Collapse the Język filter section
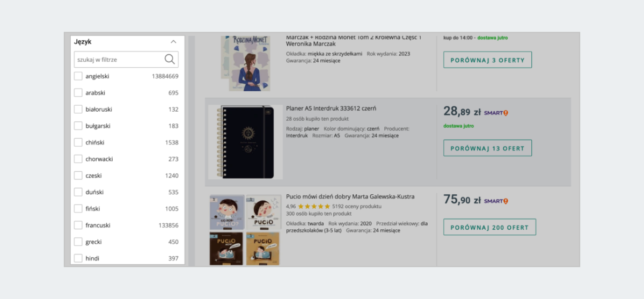This screenshot has height=299, width=644. click(x=173, y=42)
